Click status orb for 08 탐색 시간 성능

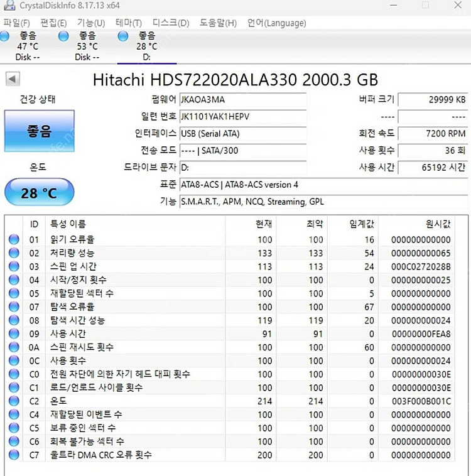click(x=14, y=320)
